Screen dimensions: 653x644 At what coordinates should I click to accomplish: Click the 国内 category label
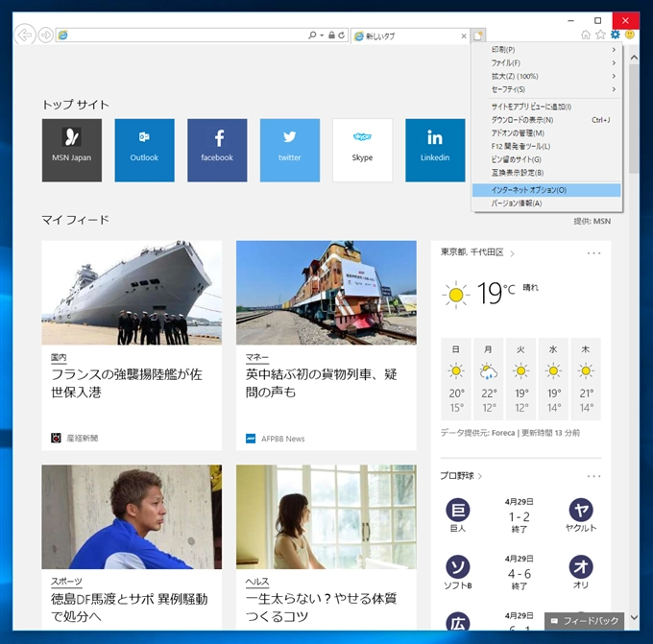point(59,357)
